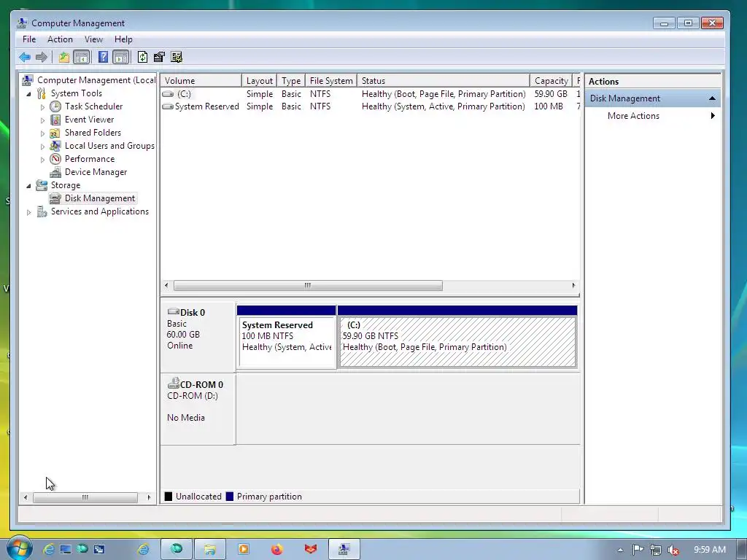Viewport: 747px width, 560px height.
Task: Click the Shared Folders icon in tree
Action: point(55,133)
